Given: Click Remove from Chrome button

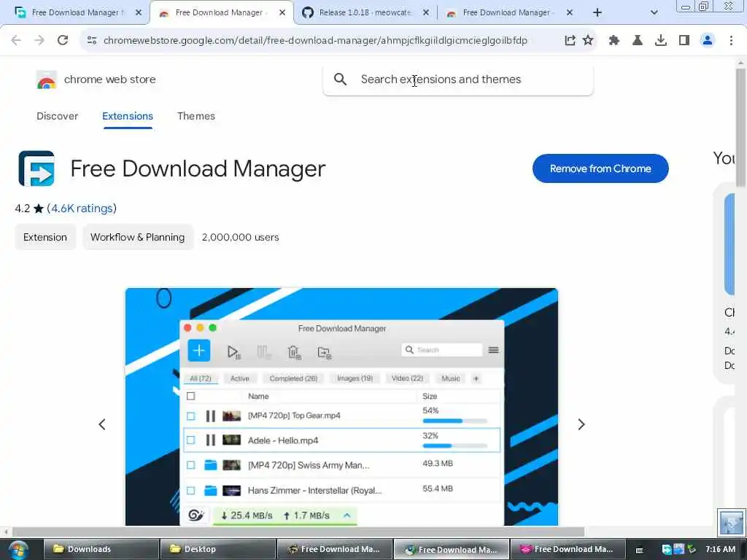Looking at the screenshot, I should point(600,168).
